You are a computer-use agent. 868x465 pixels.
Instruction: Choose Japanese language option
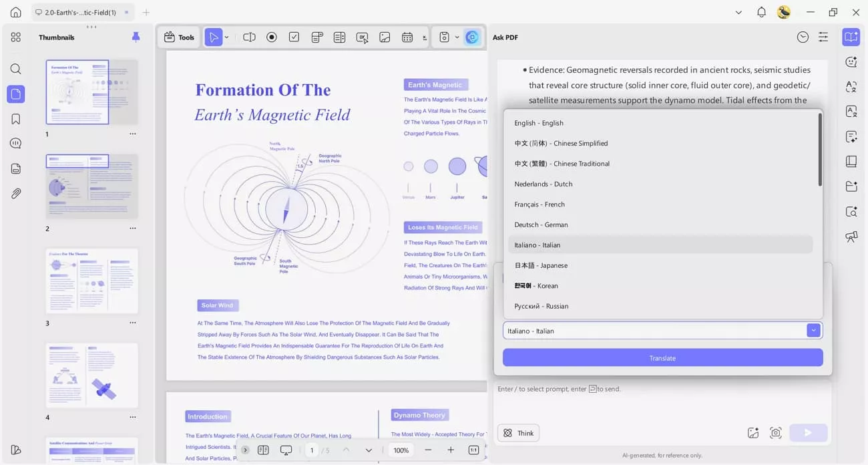point(660,265)
